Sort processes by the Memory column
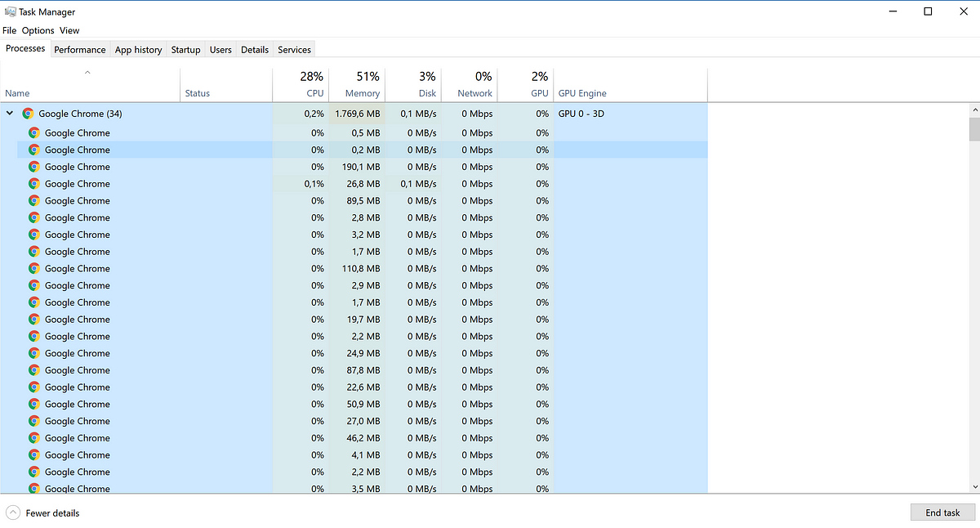Viewport: 980px width, 528px height. [x=357, y=85]
